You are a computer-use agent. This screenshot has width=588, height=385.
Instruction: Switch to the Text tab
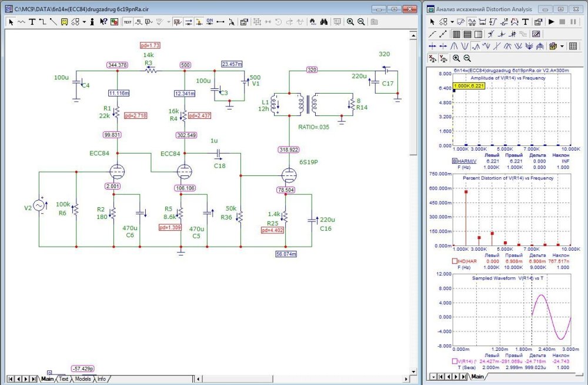click(64, 379)
